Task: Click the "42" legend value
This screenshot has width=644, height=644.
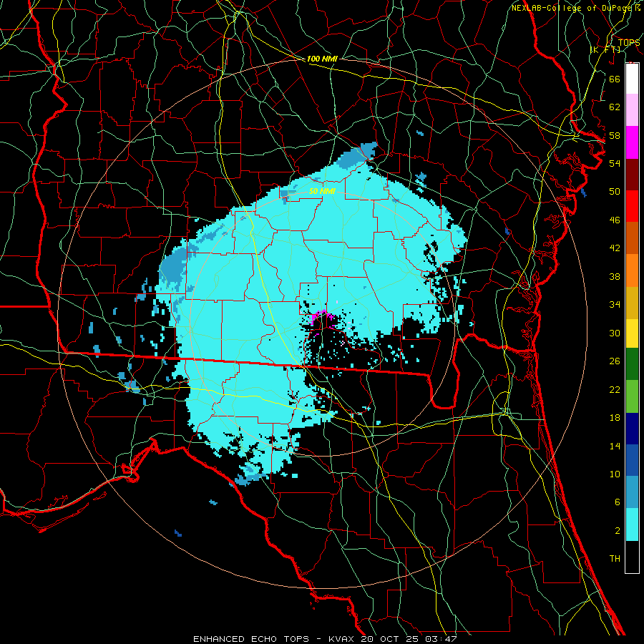Action: click(615, 248)
